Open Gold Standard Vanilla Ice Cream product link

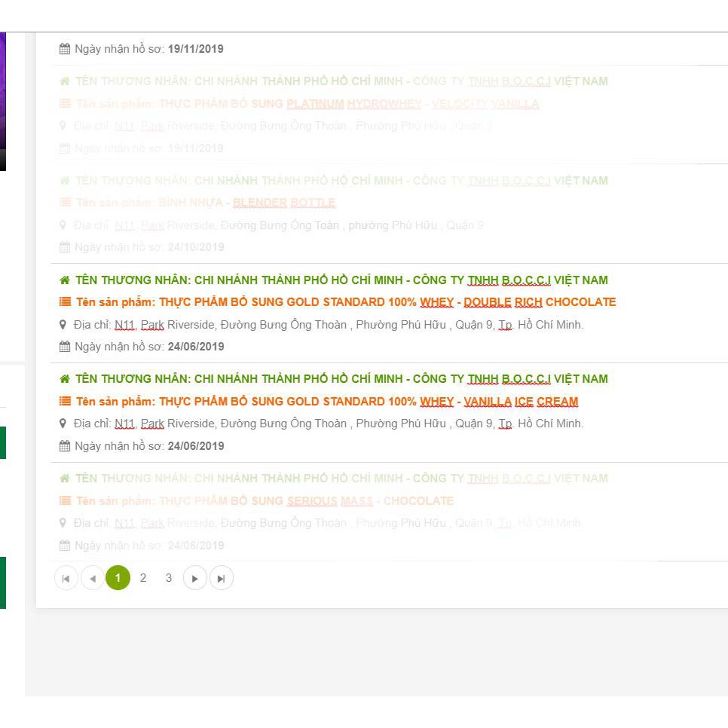(x=369, y=402)
